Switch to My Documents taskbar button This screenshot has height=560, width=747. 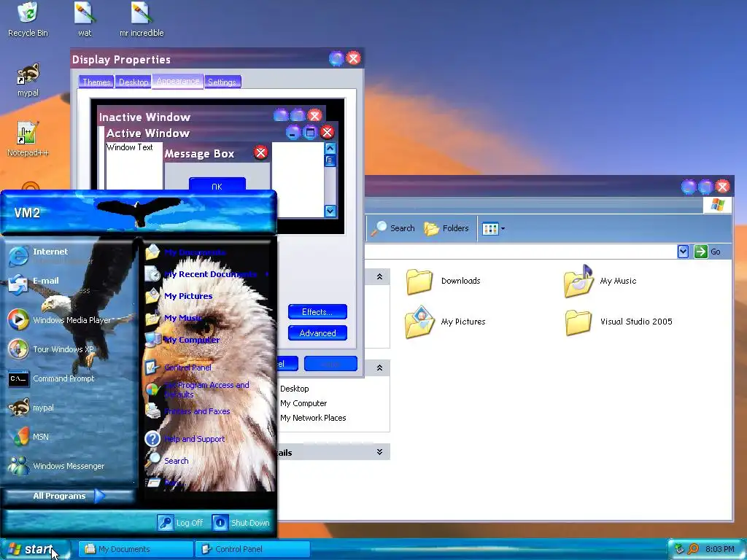click(x=135, y=549)
